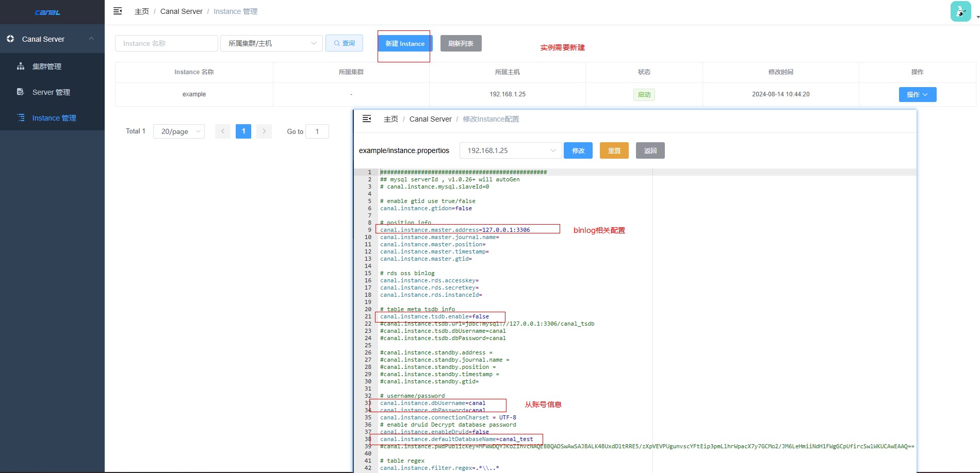Click the hamburger icon in the 修改Instance配置 panel

point(367,119)
